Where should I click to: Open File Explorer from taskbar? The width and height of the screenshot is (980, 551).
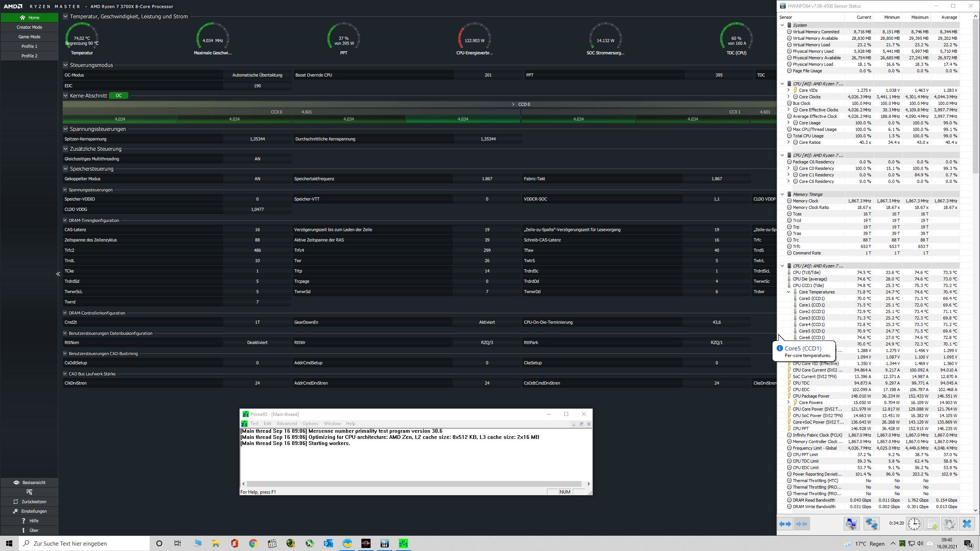point(216,543)
